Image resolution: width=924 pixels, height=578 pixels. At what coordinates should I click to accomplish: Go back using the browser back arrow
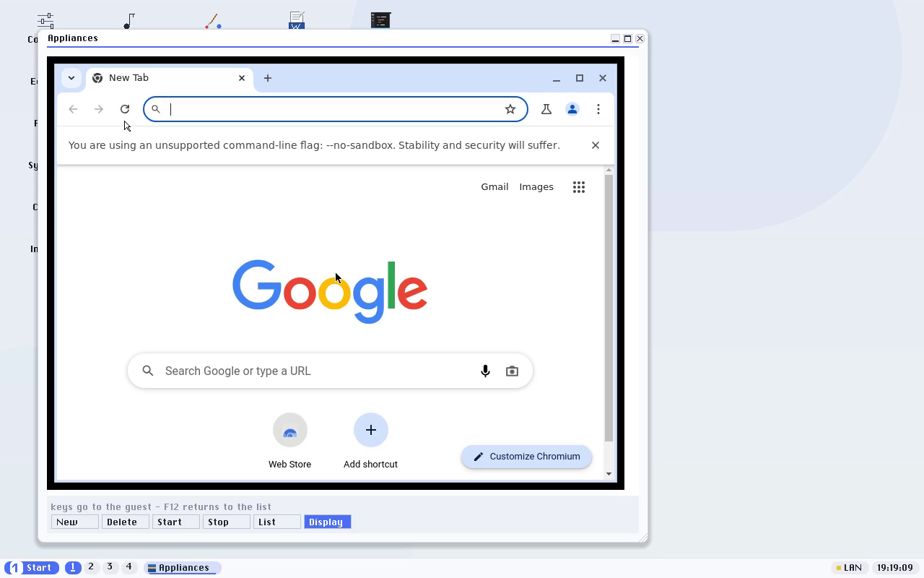pos(73,109)
